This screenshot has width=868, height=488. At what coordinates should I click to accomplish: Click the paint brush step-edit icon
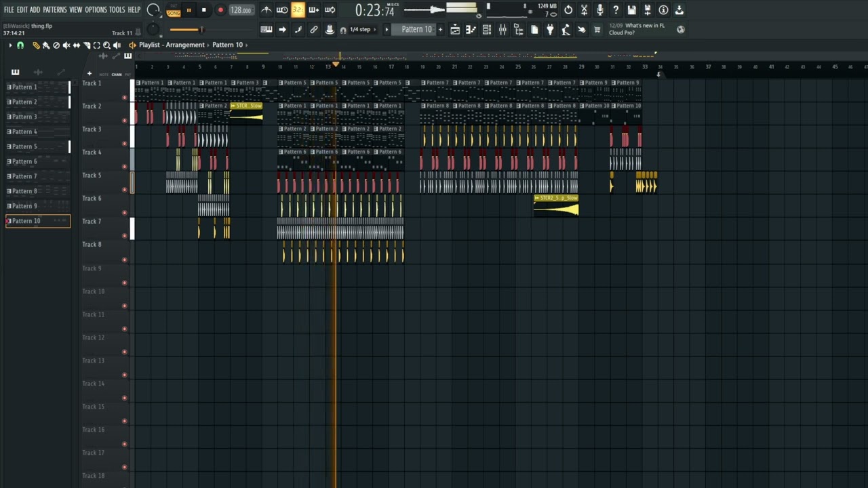click(298, 30)
